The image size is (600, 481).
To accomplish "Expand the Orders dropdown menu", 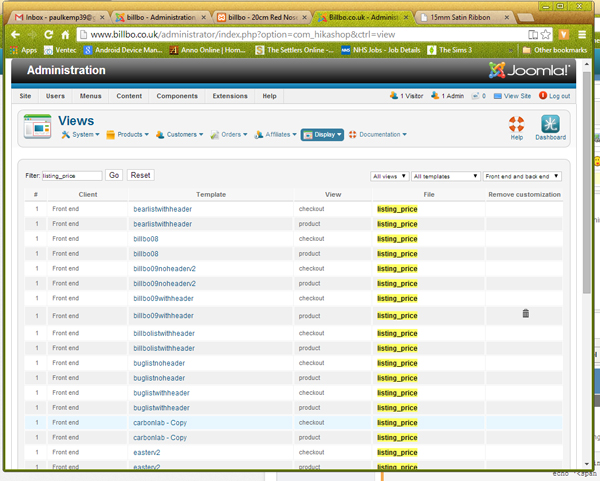I will [229, 135].
